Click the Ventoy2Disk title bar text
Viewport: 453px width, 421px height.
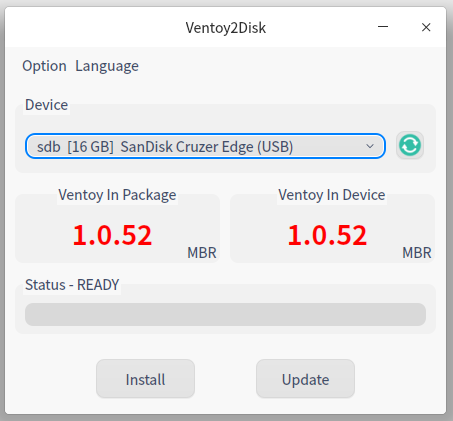pyautogui.click(x=226, y=28)
